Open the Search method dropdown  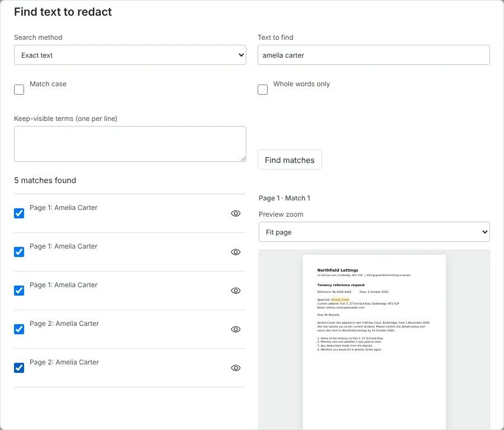[x=130, y=55]
